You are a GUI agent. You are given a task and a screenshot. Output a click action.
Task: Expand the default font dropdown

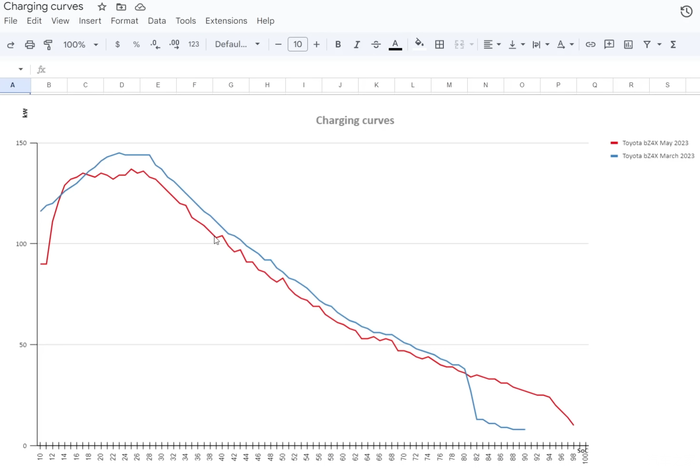click(237, 44)
